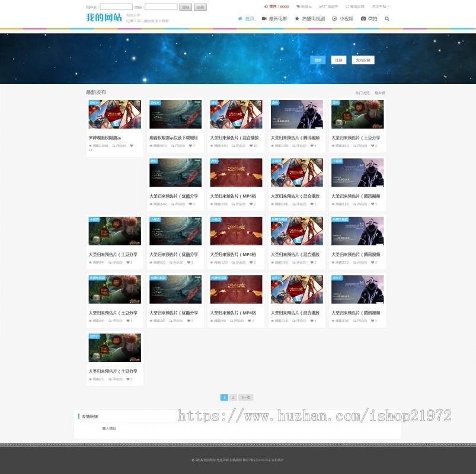
Task: Go to 最新电影 in the navigation
Action: 278,18
